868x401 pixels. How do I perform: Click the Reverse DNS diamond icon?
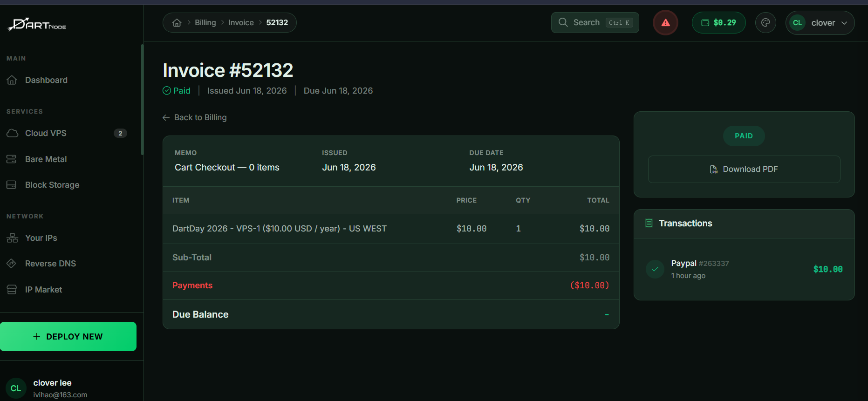coord(11,264)
